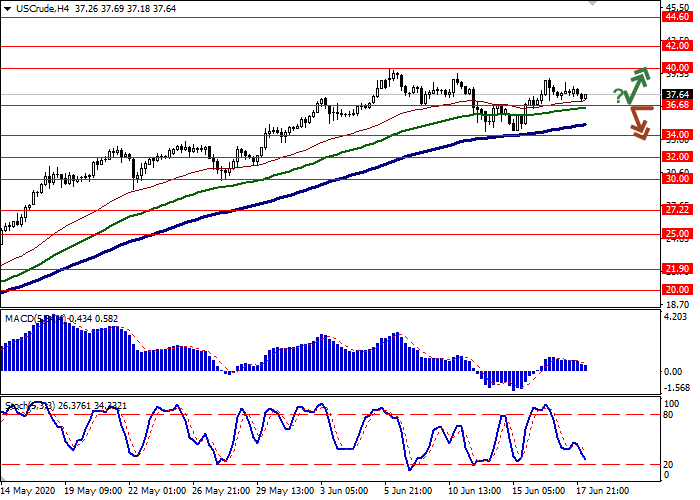Click the green upward forecast arrow
The image size is (700, 500).
pos(638,82)
